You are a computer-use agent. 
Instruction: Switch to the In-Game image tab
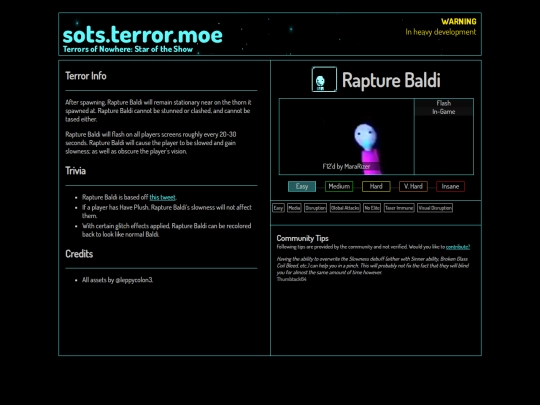[x=444, y=112]
